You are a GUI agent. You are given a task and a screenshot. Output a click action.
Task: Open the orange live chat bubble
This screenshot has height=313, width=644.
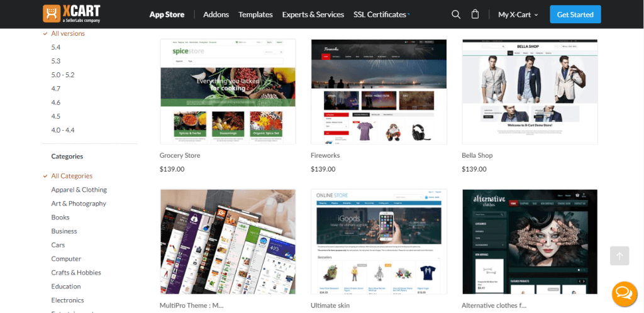click(x=625, y=294)
